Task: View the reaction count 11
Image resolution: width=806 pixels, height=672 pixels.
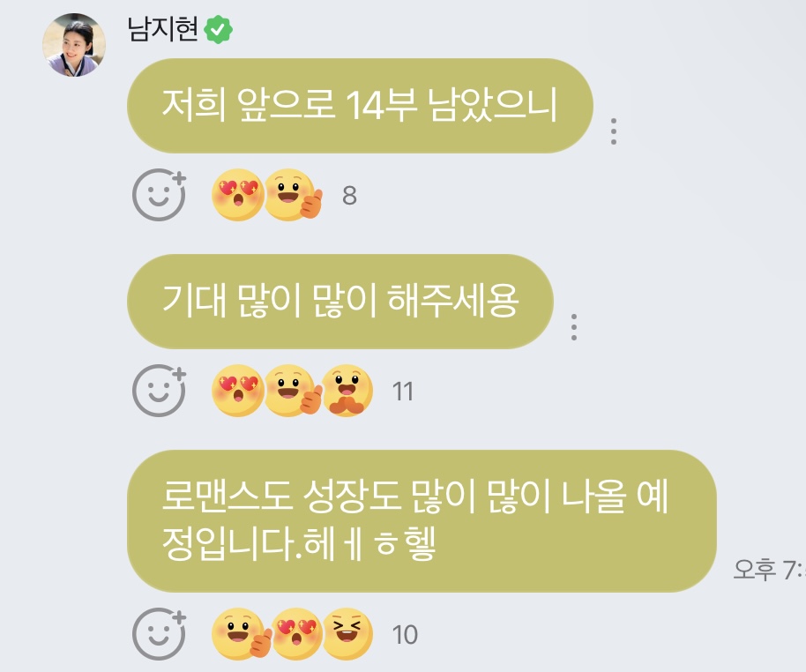Action: (x=402, y=392)
